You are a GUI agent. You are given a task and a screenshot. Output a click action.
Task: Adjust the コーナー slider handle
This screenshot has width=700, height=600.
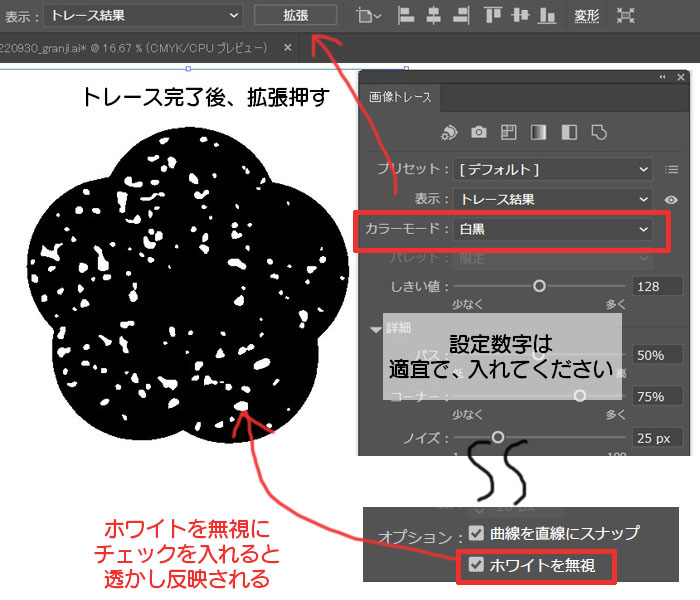[580, 396]
